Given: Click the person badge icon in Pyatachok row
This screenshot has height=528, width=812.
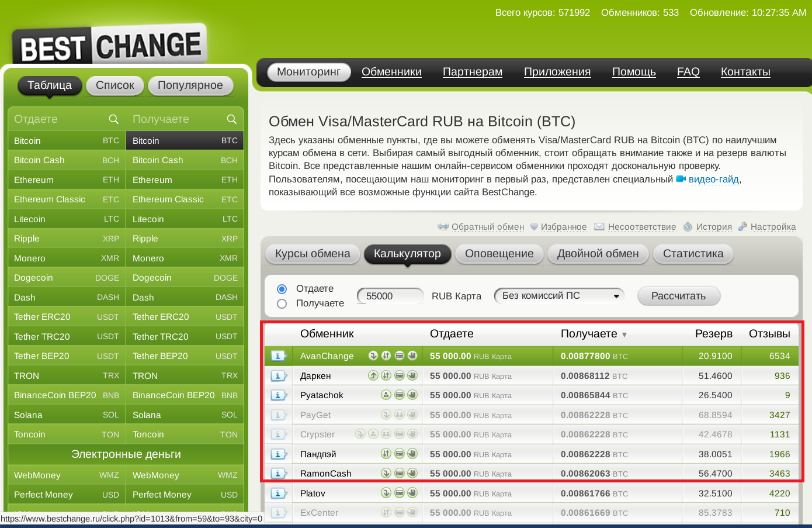Looking at the screenshot, I should click(386, 395).
